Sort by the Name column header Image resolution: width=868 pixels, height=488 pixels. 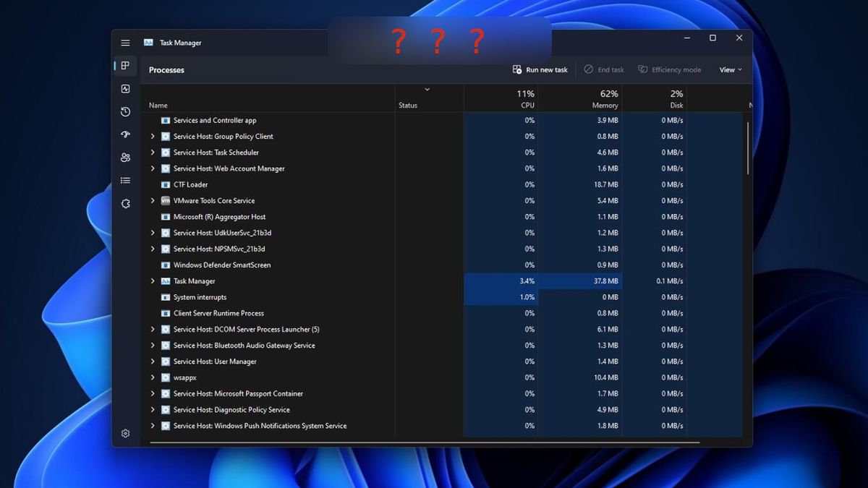coord(158,106)
